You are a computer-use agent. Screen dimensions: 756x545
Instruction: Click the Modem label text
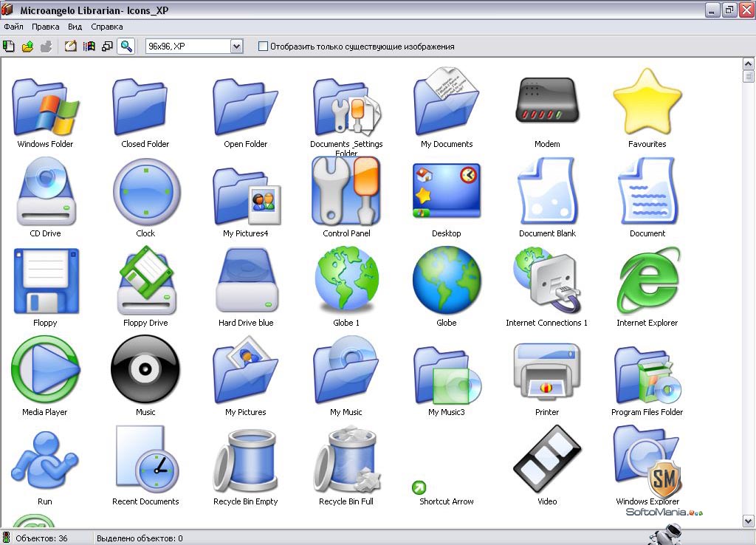547,144
